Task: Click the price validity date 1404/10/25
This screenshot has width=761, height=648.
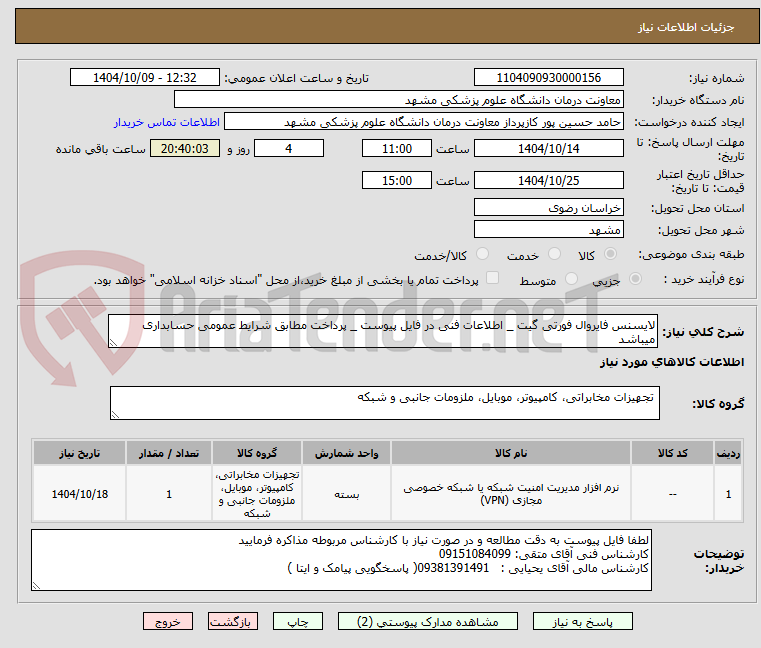Action: [x=548, y=181]
